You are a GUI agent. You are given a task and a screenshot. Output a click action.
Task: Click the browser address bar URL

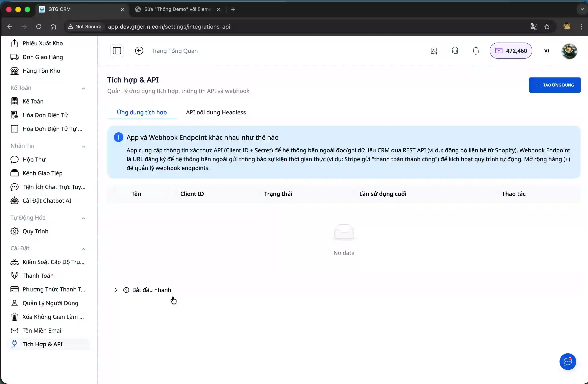(169, 27)
